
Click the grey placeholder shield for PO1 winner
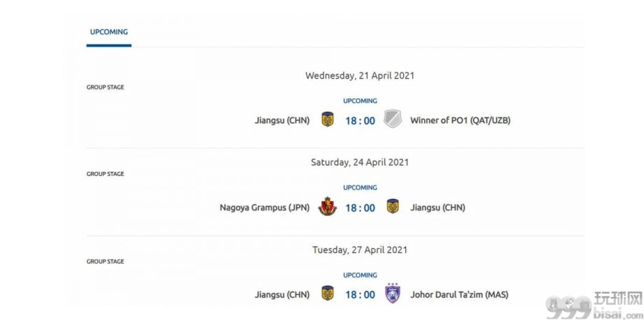click(x=393, y=119)
